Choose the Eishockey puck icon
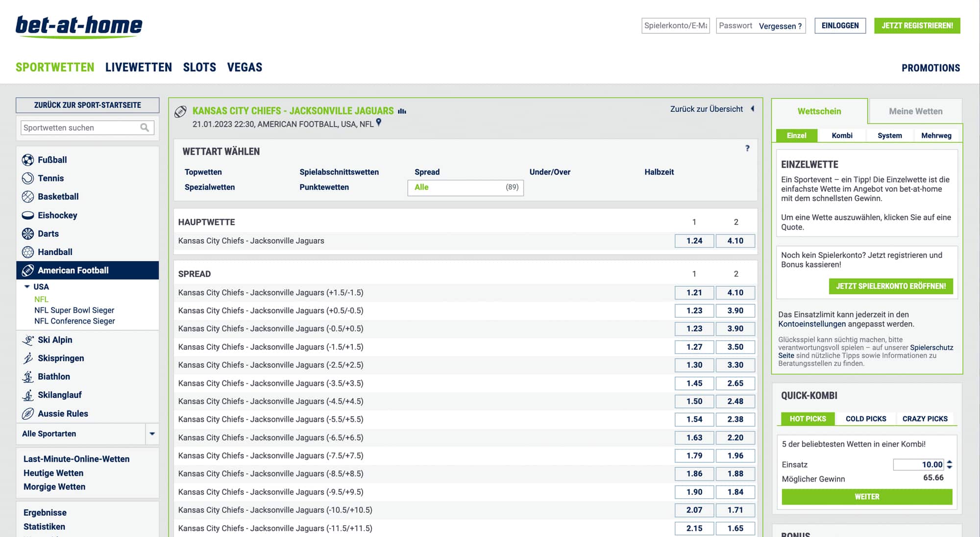Screen dimensions: 980x537 coord(28,215)
